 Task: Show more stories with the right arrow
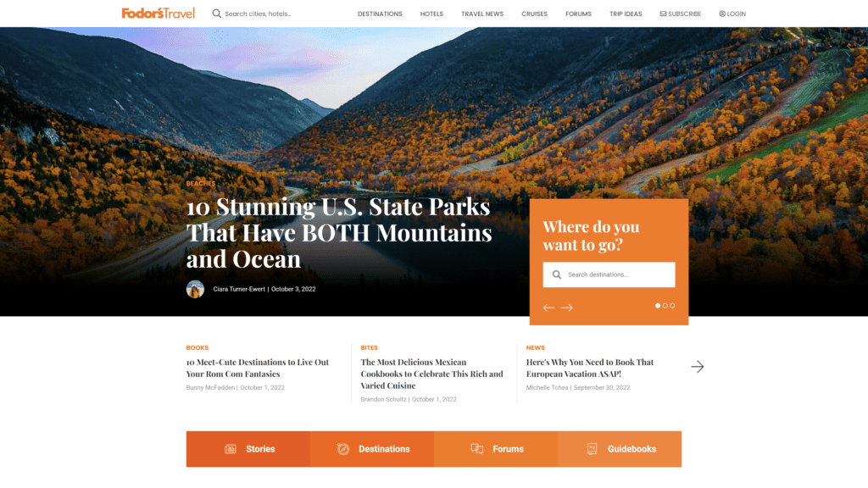[698, 366]
